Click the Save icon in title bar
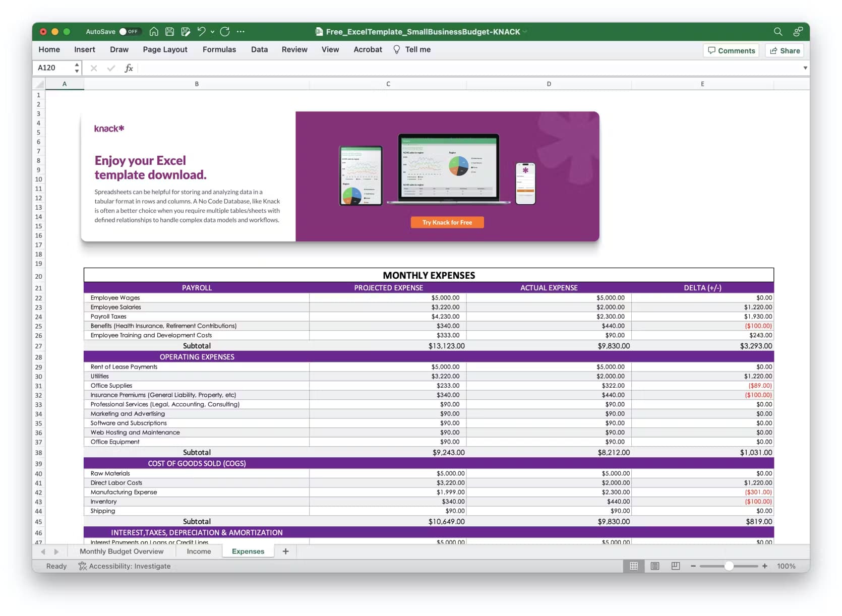842x616 pixels. (x=170, y=32)
